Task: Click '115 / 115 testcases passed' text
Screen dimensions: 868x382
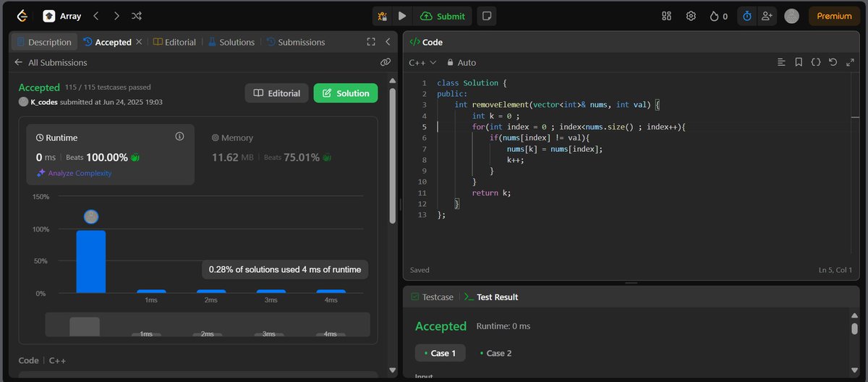Action: point(108,88)
